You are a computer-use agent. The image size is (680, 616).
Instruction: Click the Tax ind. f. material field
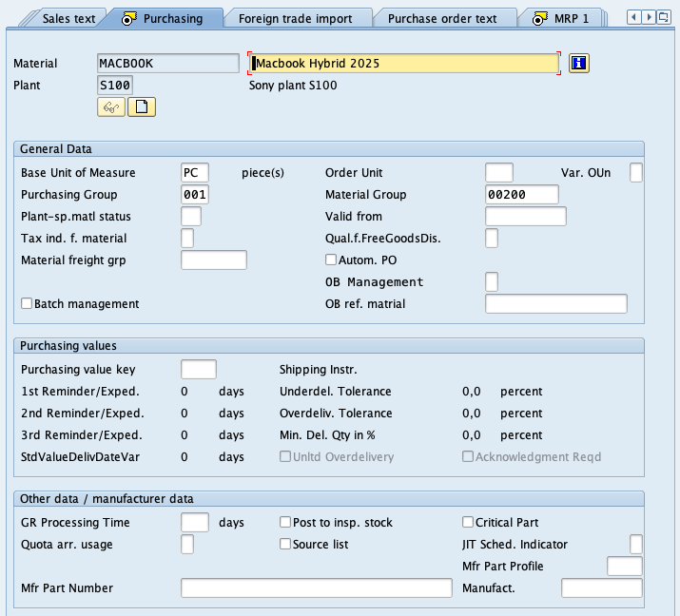187,238
